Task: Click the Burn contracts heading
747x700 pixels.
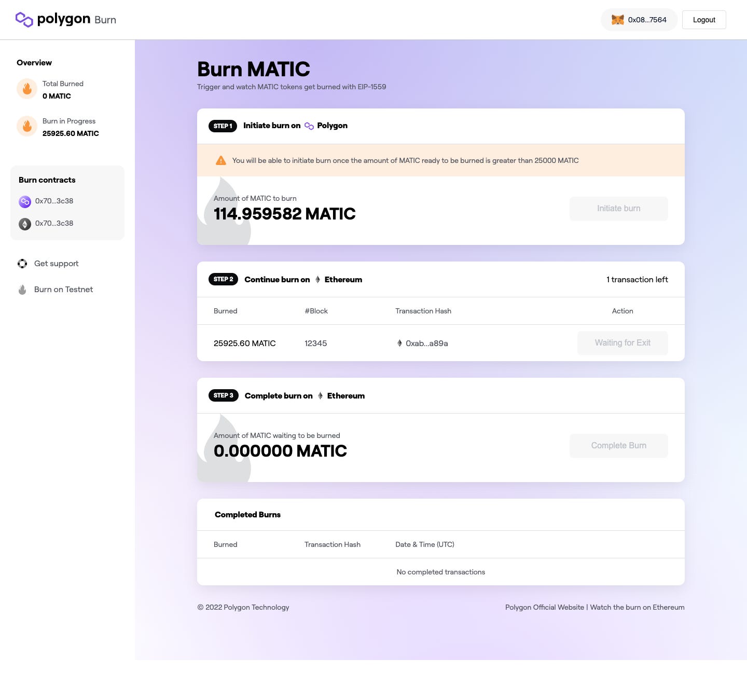Action: coord(47,180)
